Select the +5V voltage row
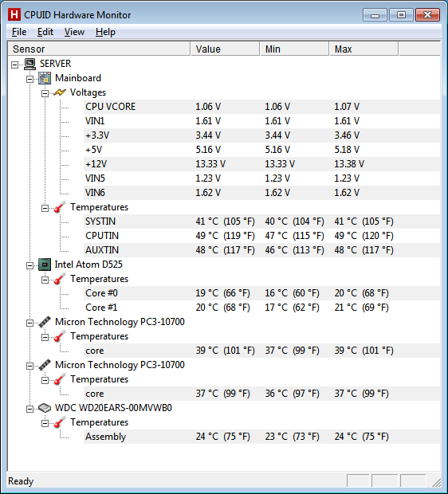 coord(261,150)
